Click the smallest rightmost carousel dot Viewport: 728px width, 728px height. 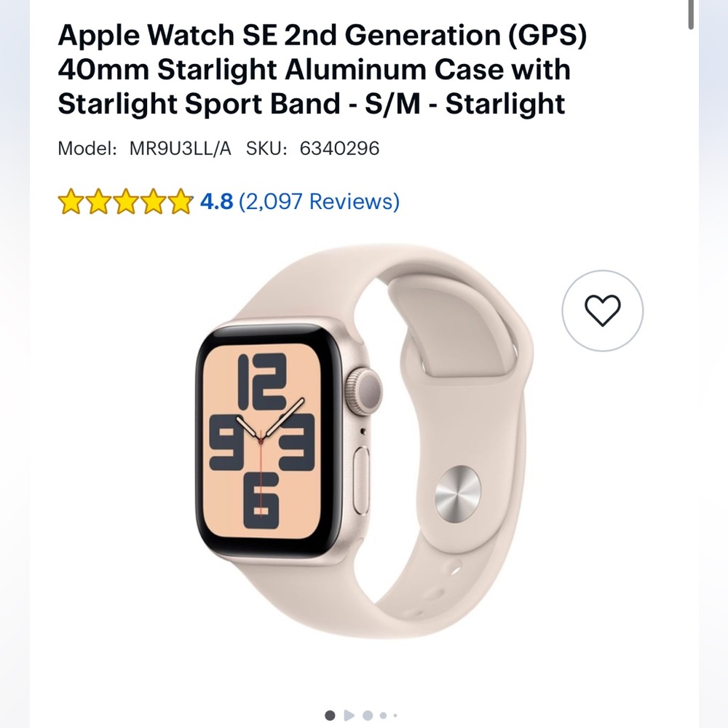coord(395,715)
